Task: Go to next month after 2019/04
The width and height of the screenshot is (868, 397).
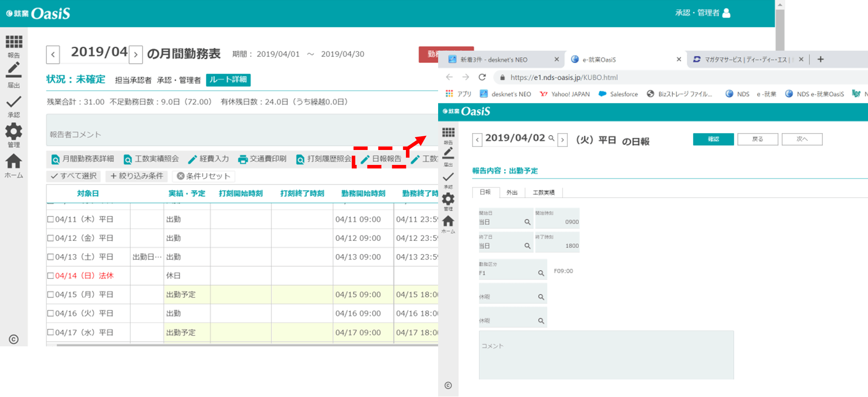Action: [136, 54]
